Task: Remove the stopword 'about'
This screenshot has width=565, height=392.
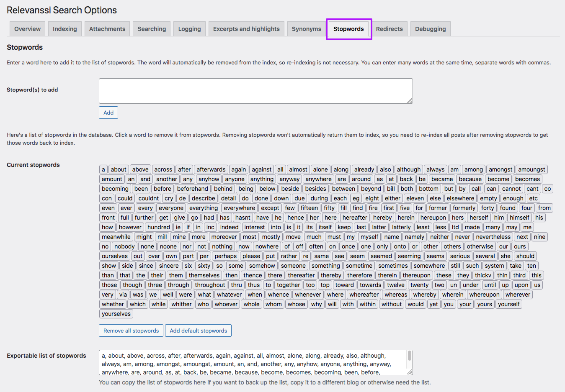Action: [x=119, y=169]
